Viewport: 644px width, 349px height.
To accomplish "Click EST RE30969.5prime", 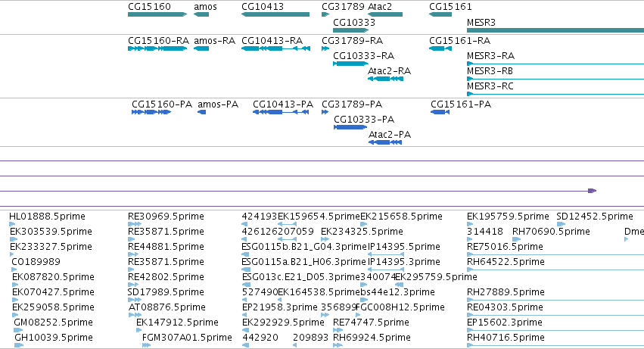I will pos(166,217).
